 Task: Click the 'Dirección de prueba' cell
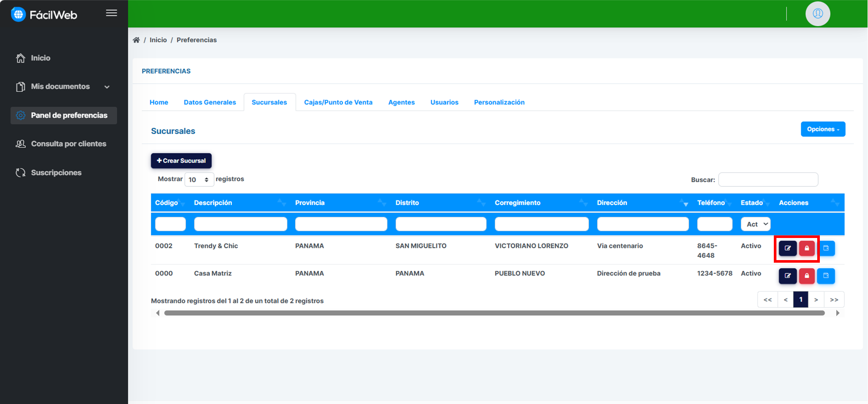629,274
